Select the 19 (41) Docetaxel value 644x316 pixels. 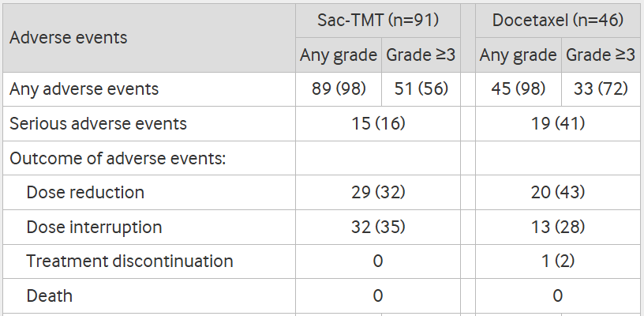tap(557, 124)
